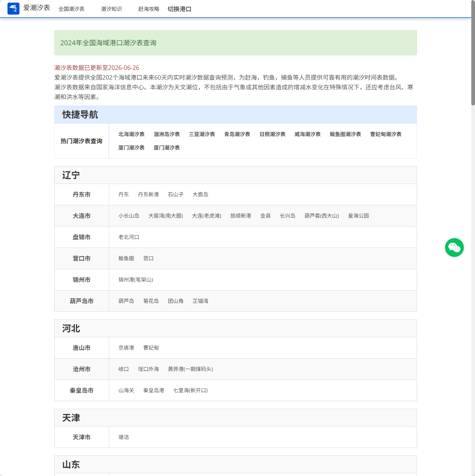Open the WeChat contact icon
Viewport: 475px width, 476px height.
click(x=454, y=248)
